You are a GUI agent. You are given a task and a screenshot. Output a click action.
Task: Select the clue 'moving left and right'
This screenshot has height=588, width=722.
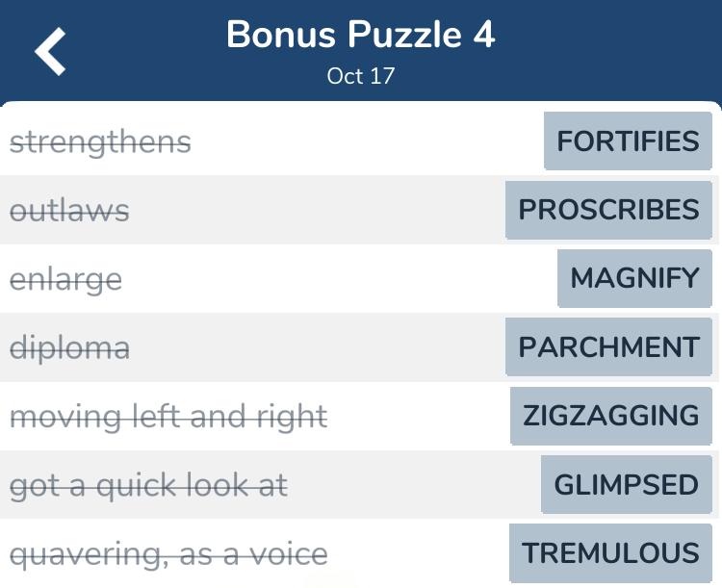pos(169,417)
